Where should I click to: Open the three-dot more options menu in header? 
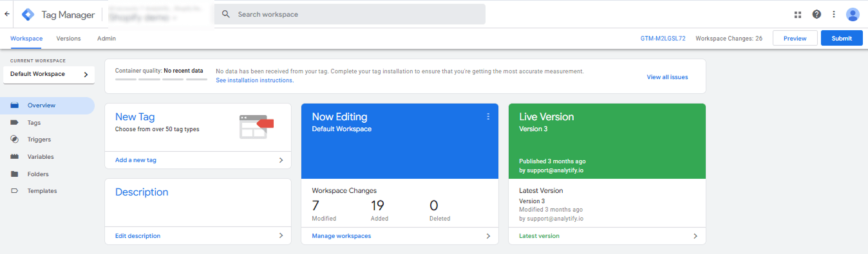(834, 14)
